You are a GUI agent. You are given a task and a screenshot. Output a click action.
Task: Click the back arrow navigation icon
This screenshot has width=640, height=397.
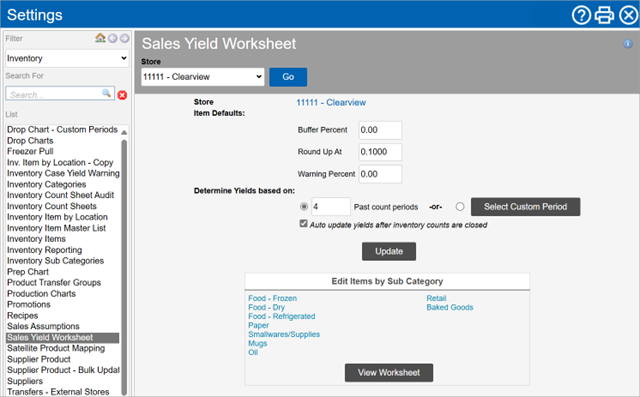[113, 38]
